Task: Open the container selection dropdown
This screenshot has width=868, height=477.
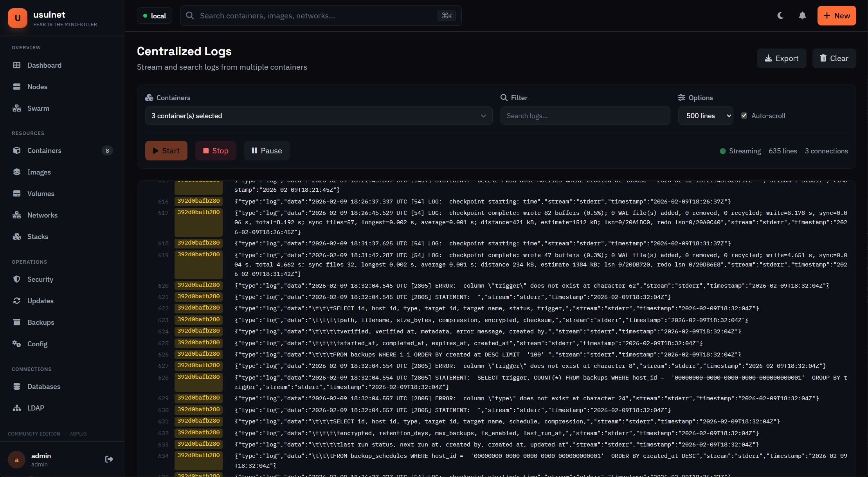Action: (x=318, y=115)
